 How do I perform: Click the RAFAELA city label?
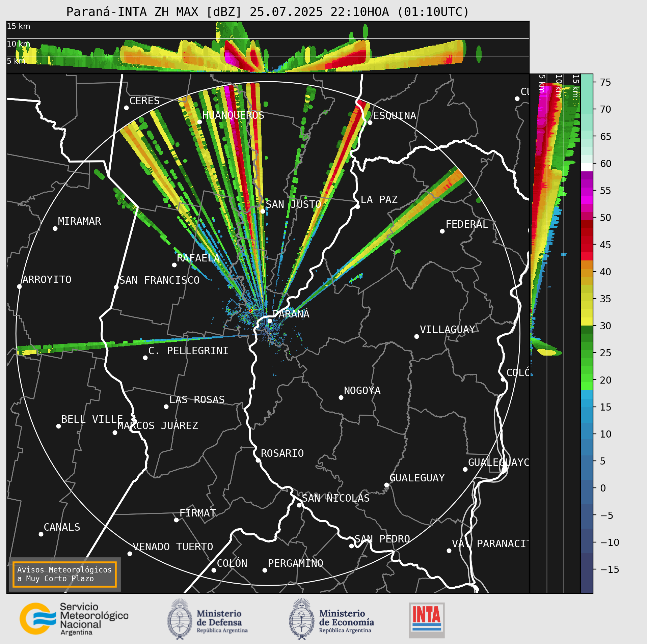tap(198, 258)
